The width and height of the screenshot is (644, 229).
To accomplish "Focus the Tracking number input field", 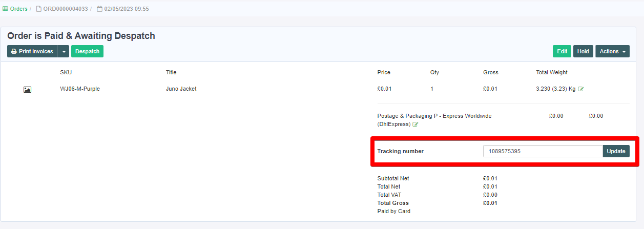I will (543, 151).
